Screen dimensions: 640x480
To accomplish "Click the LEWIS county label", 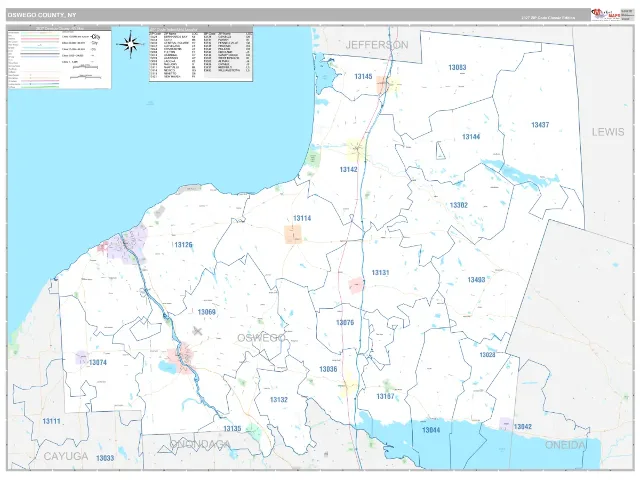I will pos(608,132).
